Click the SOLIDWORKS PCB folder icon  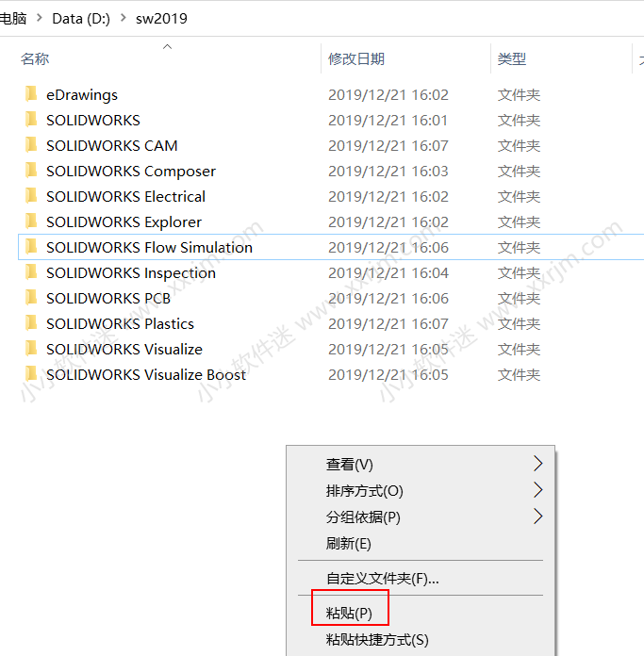[31, 298]
